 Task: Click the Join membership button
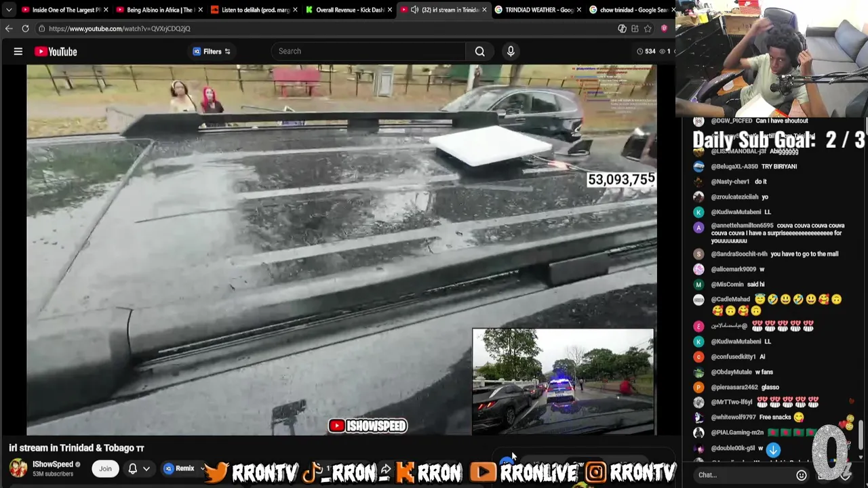pyautogui.click(x=105, y=468)
